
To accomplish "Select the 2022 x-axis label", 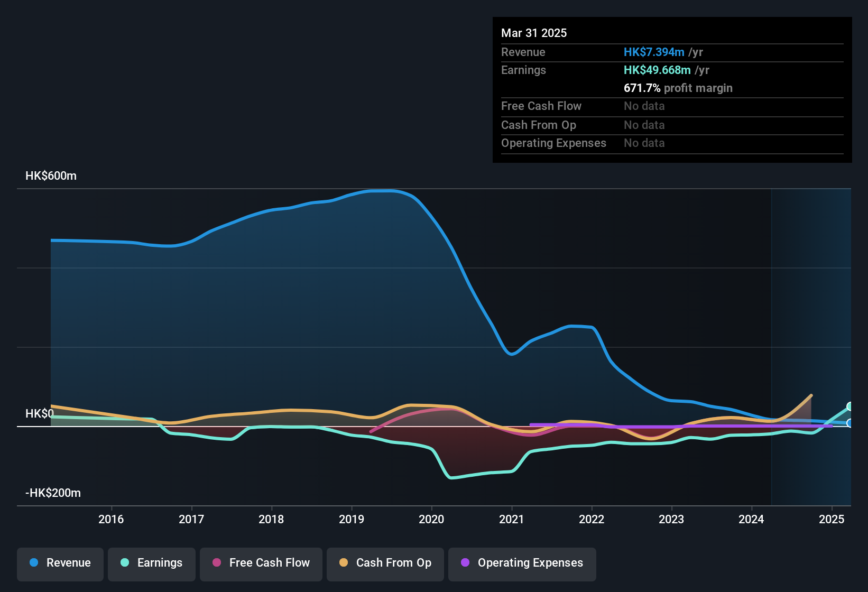I will pyautogui.click(x=592, y=519).
